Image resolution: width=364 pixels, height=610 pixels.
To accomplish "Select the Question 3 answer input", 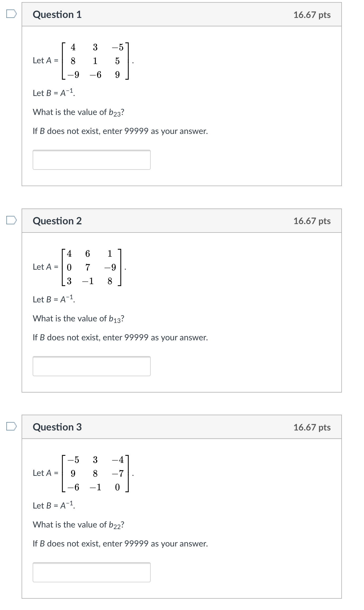I will 92,572.
